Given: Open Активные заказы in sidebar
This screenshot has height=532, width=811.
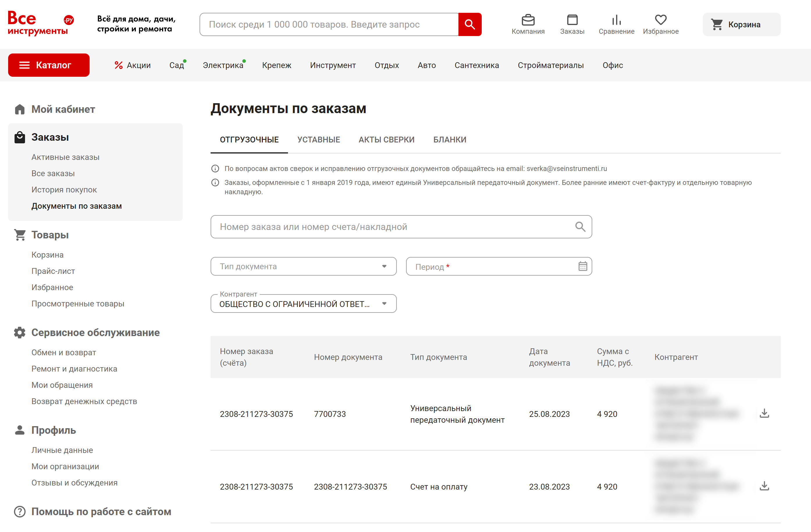Looking at the screenshot, I should click(65, 157).
